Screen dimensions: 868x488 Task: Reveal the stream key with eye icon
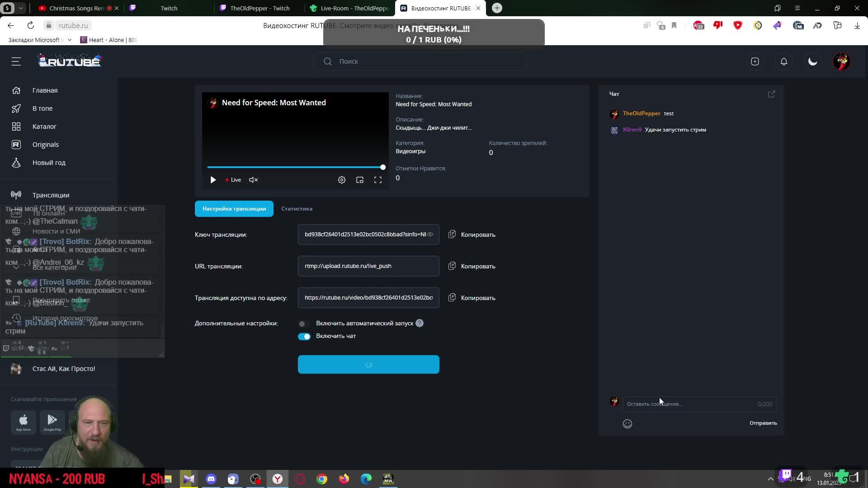pos(430,235)
